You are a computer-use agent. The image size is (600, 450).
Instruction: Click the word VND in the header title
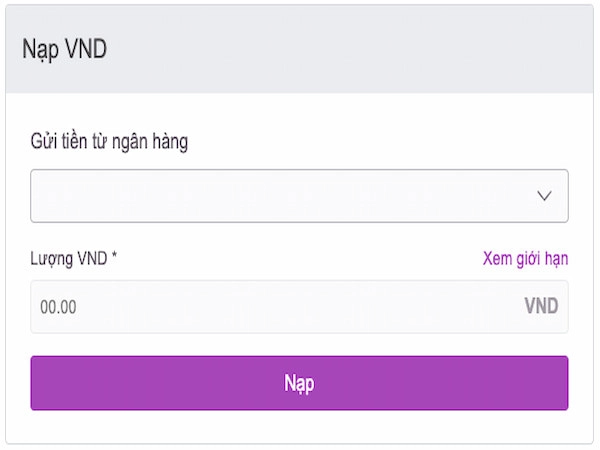pyautogui.click(x=86, y=49)
